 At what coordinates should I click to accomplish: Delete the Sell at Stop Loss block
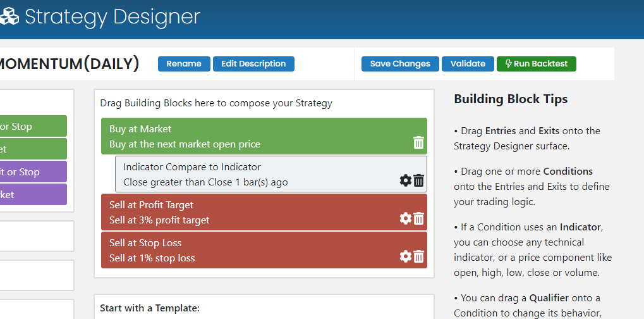tap(418, 257)
